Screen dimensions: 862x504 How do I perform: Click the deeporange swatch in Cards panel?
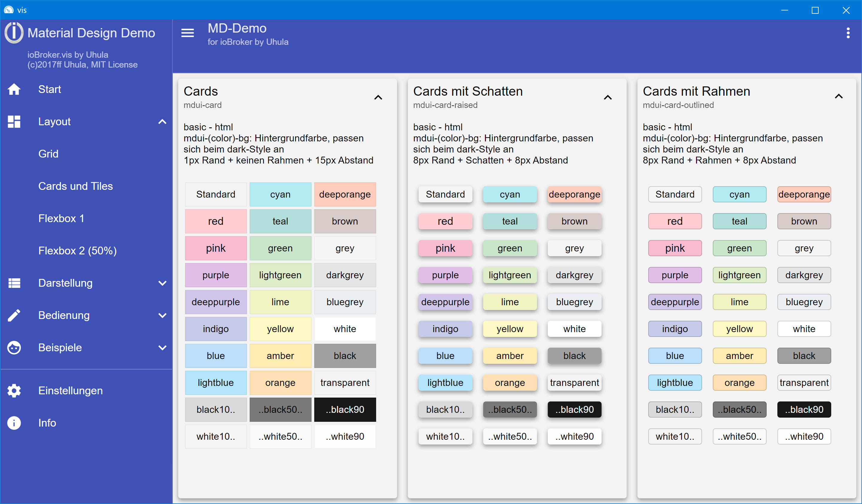[x=345, y=194]
